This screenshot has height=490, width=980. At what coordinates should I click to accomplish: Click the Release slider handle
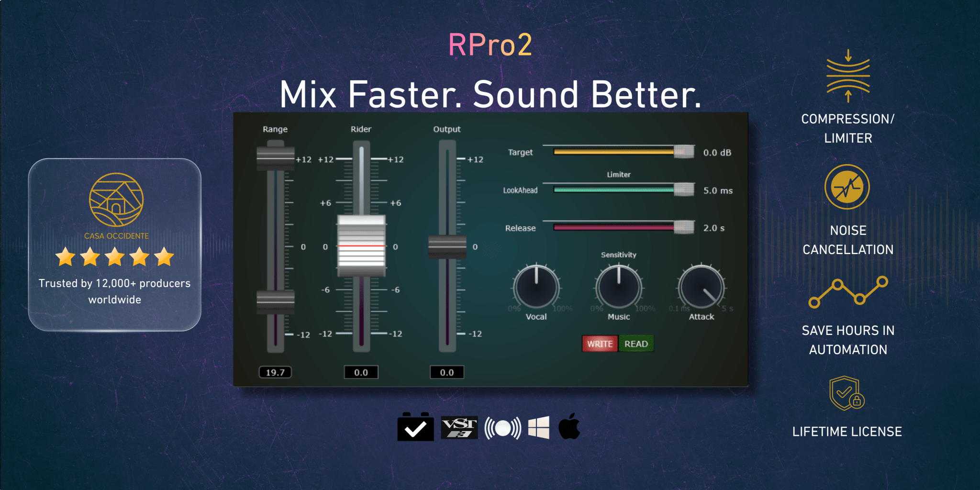(684, 227)
